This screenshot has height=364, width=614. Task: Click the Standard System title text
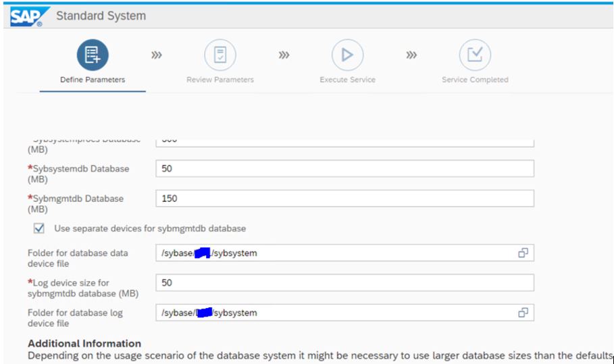point(101,16)
